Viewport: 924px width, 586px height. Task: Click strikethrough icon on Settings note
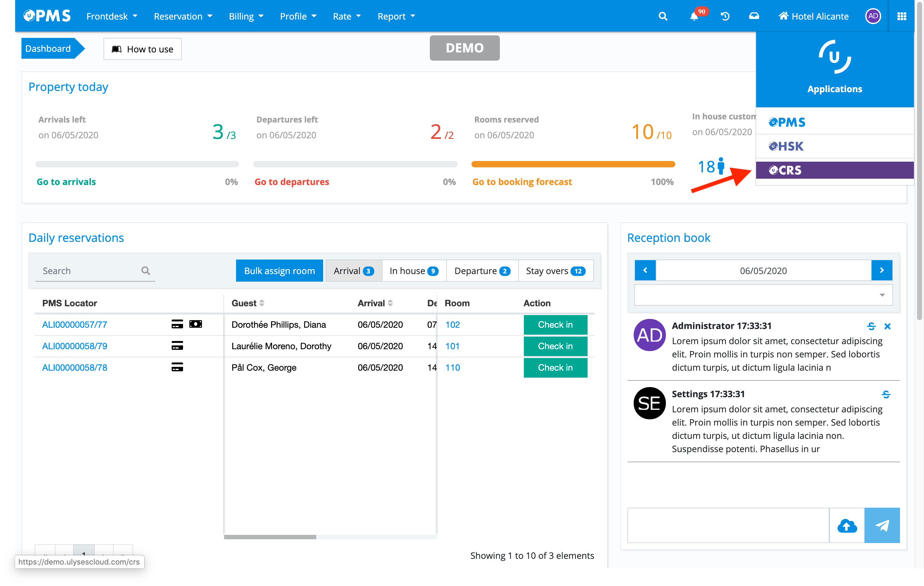(x=885, y=394)
